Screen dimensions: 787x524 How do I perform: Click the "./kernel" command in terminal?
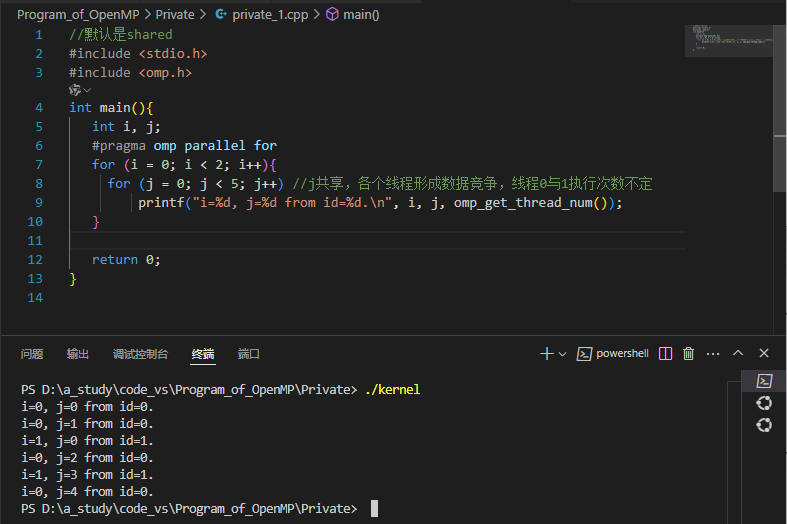[392, 389]
